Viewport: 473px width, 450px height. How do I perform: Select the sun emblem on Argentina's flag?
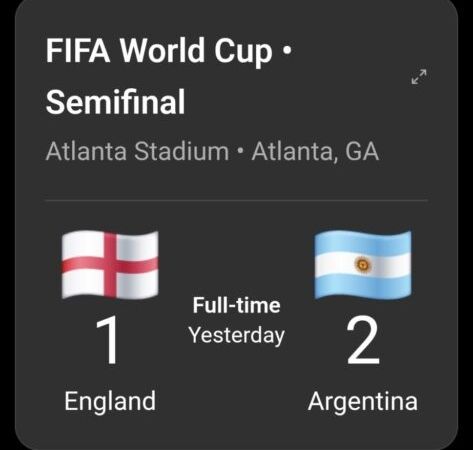pyautogui.click(x=363, y=265)
